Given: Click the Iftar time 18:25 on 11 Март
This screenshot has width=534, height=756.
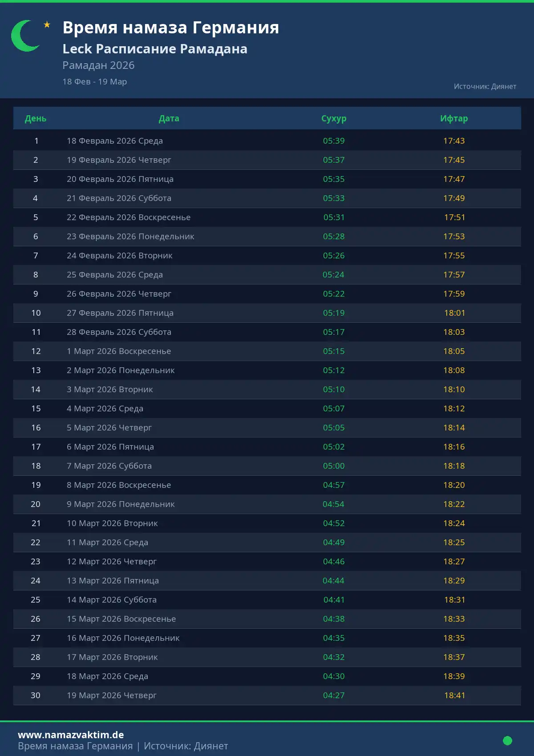Looking at the screenshot, I should click(454, 543).
